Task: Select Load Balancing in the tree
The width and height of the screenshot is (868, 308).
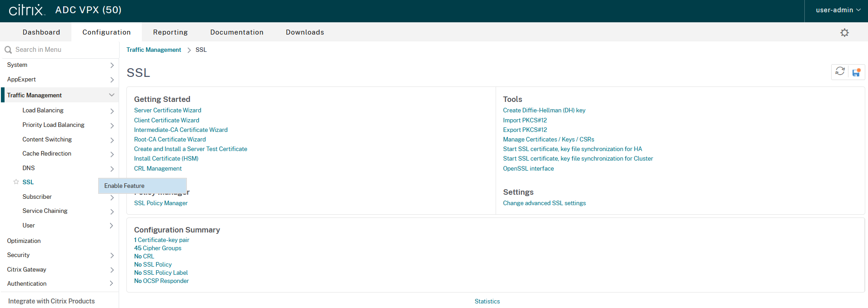Action: 43,111
